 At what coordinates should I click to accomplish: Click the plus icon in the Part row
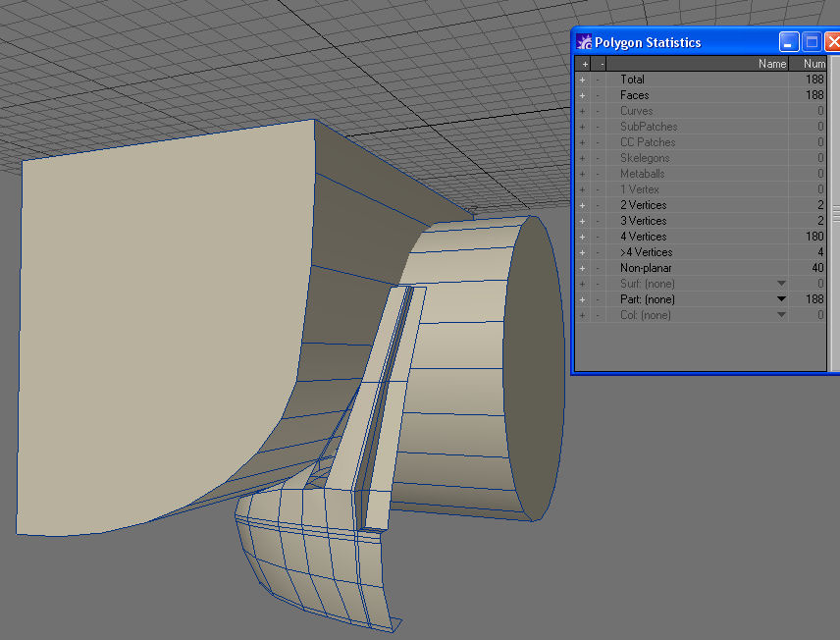pyautogui.click(x=582, y=299)
